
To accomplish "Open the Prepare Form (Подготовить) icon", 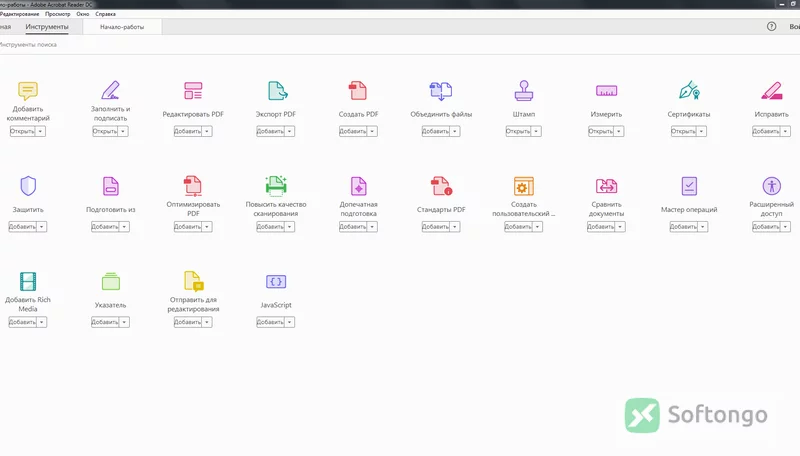I will pyautogui.click(x=110, y=186).
